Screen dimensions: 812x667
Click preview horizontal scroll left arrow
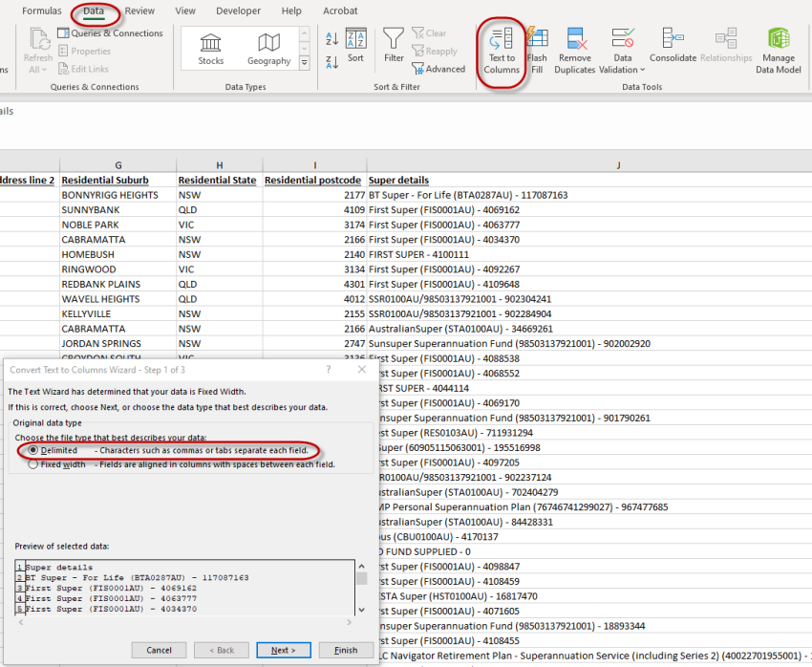(21, 622)
